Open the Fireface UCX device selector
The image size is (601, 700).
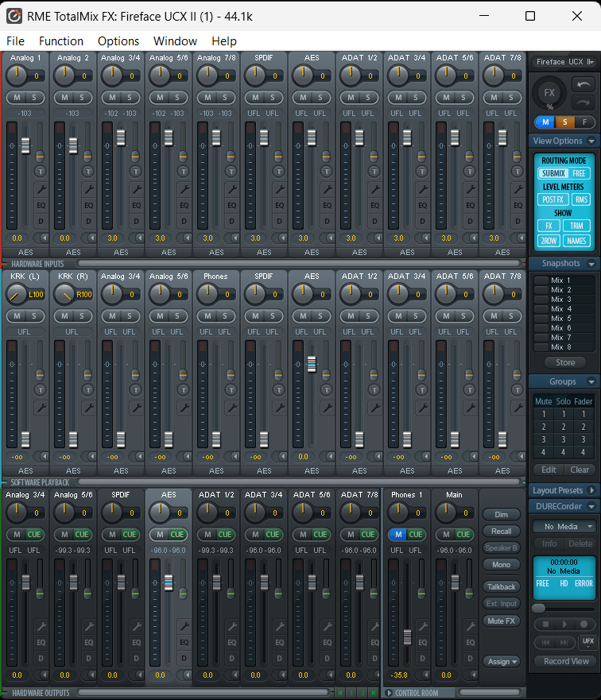coord(564,62)
